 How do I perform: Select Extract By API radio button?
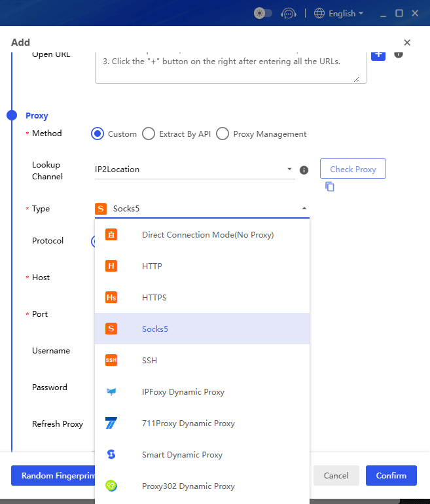click(149, 134)
